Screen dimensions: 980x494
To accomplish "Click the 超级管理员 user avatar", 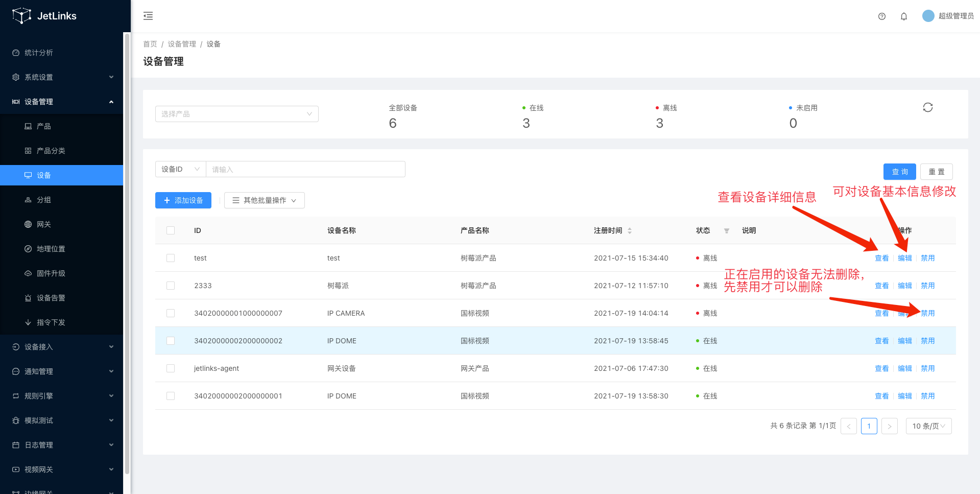I will pyautogui.click(x=928, y=16).
